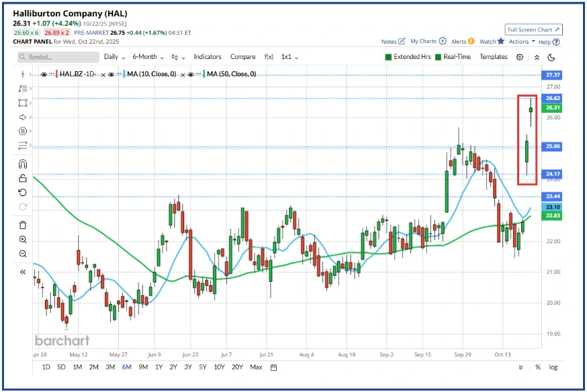Undo the last chart action
587x392 pixels.
(x=23, y=193)
